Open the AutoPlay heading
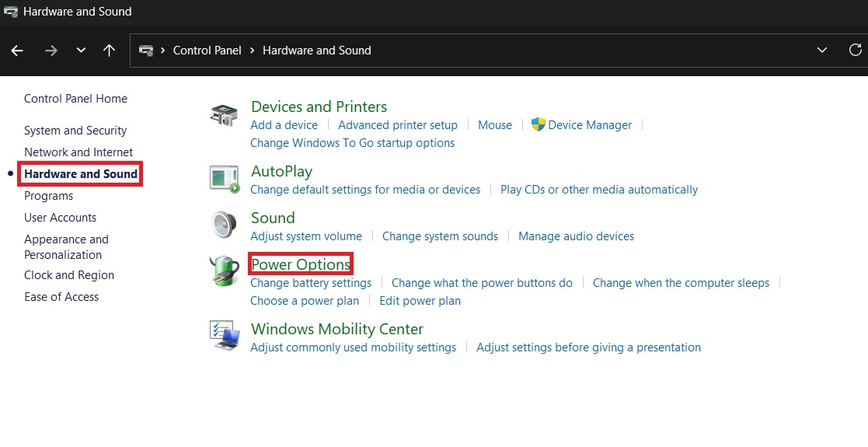Screen dimensions: 868x447 [282, 171]
